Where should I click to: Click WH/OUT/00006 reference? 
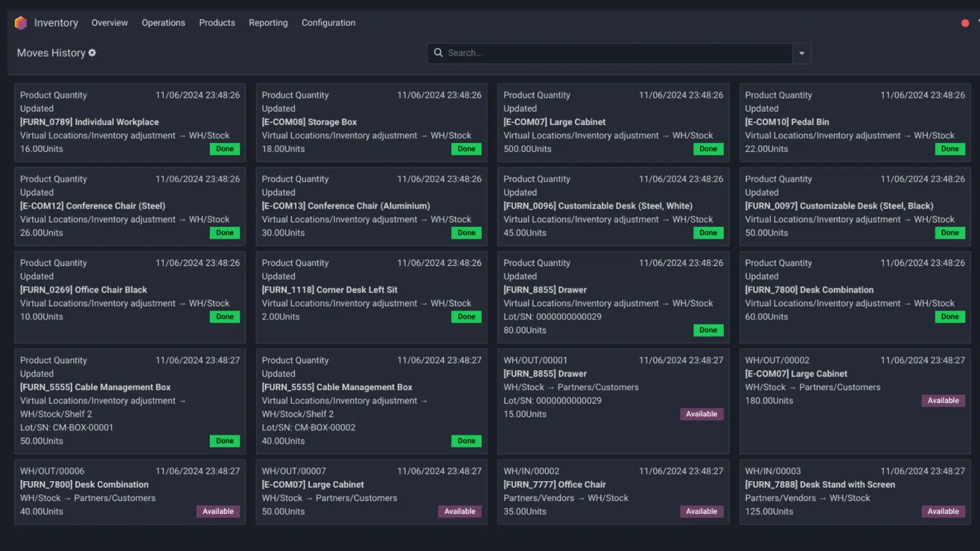pyautogui.click(x=52, y=471)
